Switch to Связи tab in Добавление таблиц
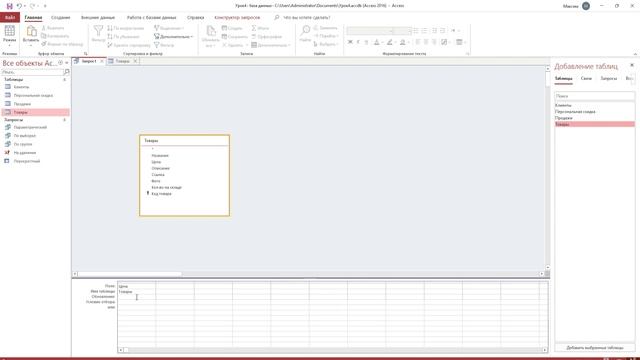 click(586, 78)
